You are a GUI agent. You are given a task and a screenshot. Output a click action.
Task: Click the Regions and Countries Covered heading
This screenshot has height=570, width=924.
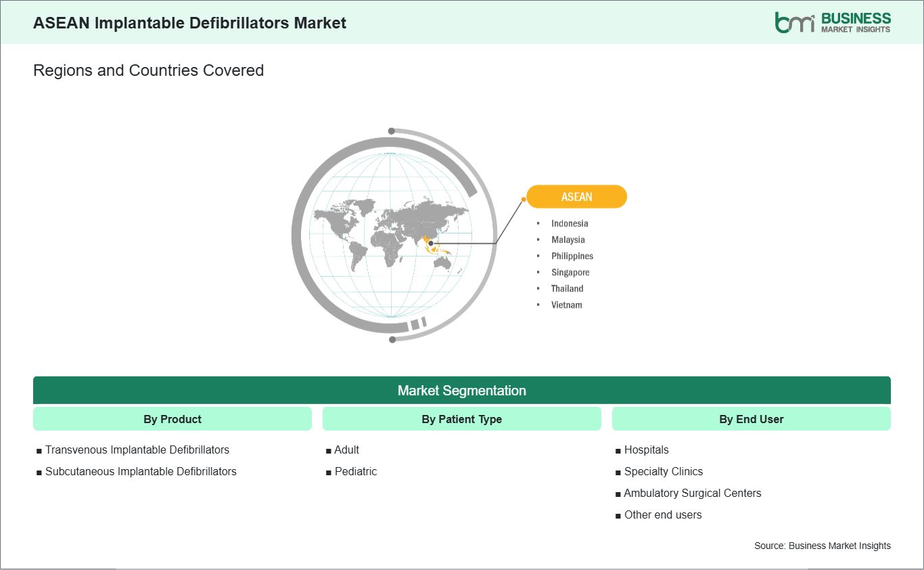click(x=148, y=70)
